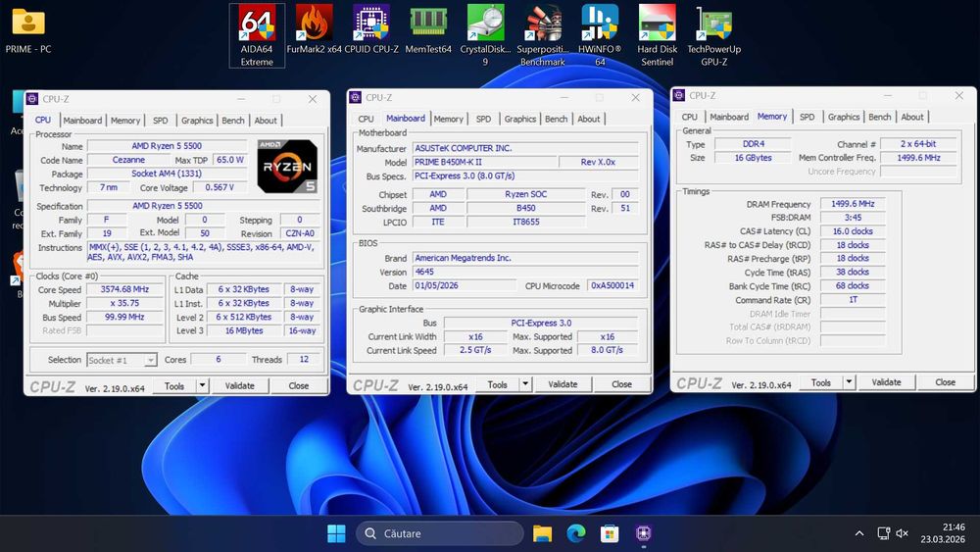Launch Hard Disk Sentinel icon
This screenshot has width=980, height=552.
point(657,35)
